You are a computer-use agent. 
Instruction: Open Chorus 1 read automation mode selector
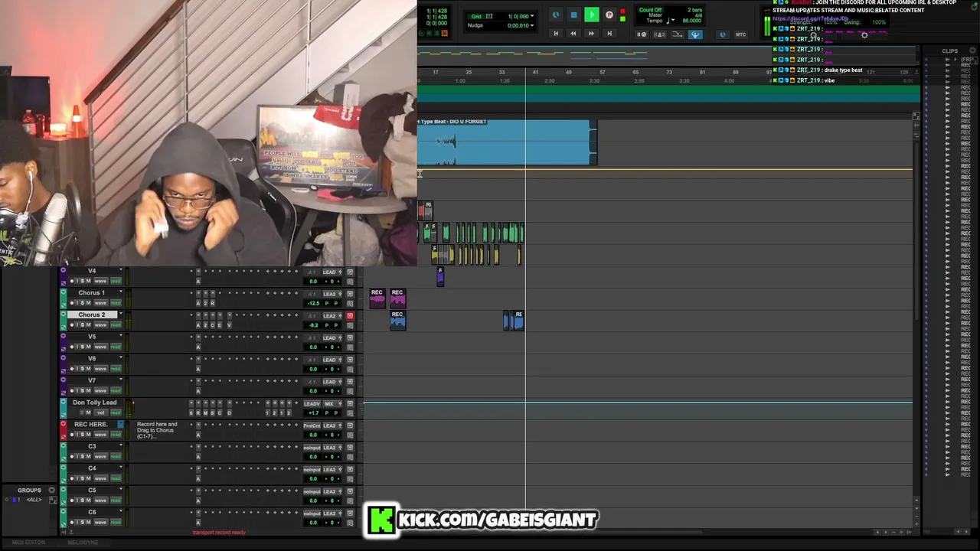[x=116, y=303]
